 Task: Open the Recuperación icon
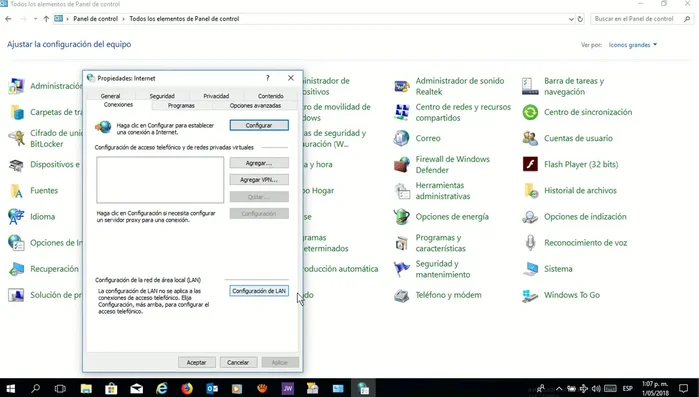(x=16, y=269)
